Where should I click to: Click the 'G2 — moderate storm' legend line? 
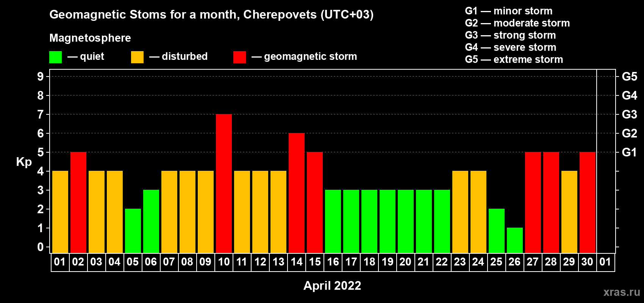[x=517, y=23]
